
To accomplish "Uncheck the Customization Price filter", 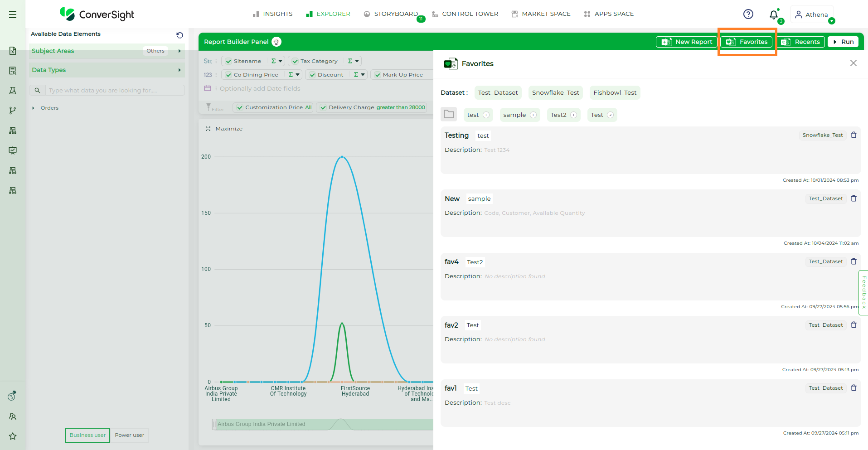I will (240, 107).
